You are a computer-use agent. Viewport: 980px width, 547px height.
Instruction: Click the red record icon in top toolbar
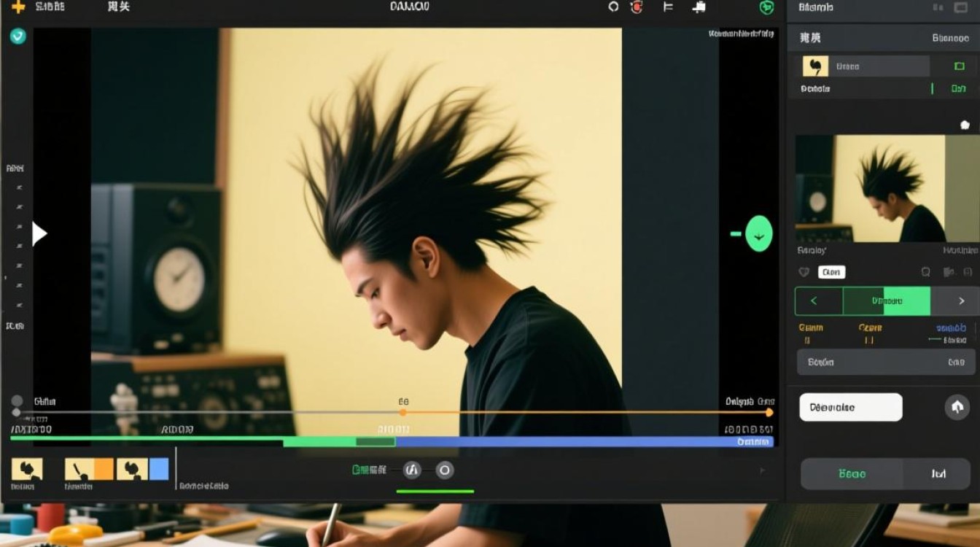click(637, 7)
